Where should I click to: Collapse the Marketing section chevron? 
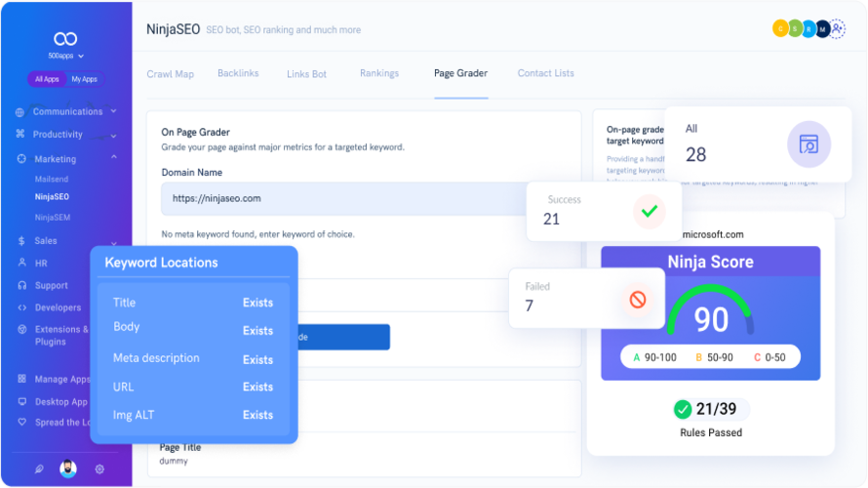coord(113,157)
